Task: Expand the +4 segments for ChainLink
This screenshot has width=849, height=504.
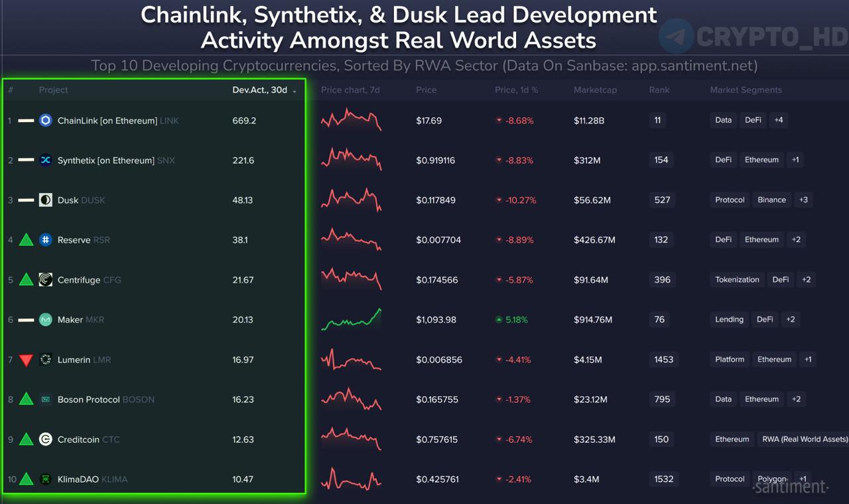Action: [x=778, y=120]
